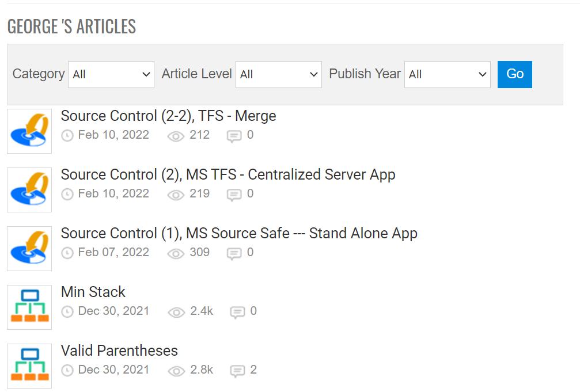Click the Source Safe article disc icon
This screenshot has height=392, width=580.
[x=29, y=249]
